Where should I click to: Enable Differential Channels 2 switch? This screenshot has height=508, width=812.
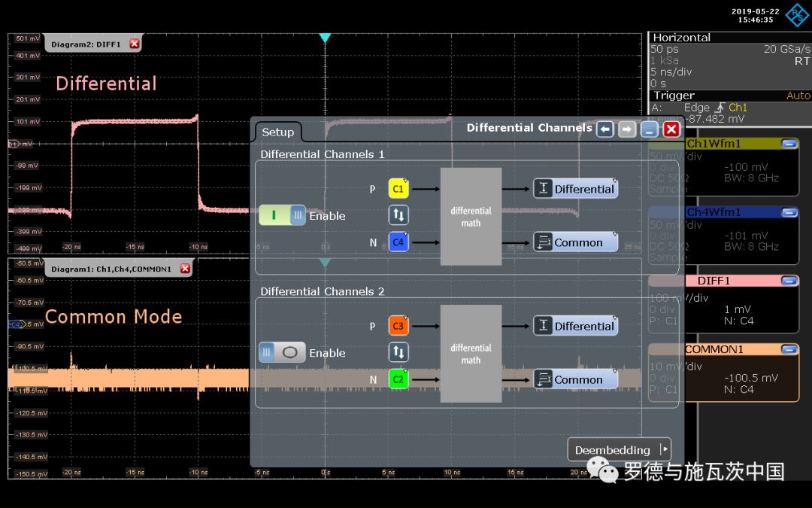[282, 352]
